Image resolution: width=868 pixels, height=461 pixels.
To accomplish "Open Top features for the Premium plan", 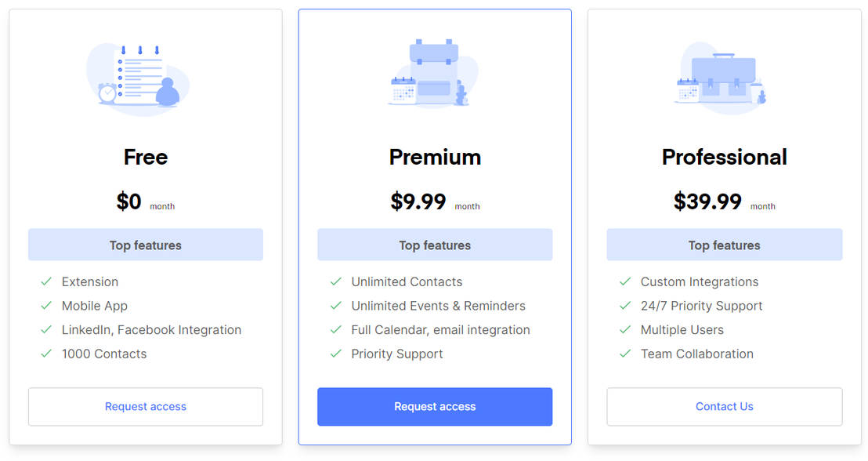I will click(435, 245).
